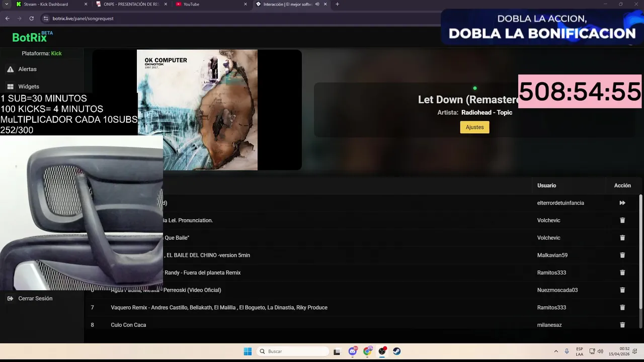Open the network and volume quick settings
The width and height of the screenshot is (644, 362).
pyautogui.click(x=596, y=351)
